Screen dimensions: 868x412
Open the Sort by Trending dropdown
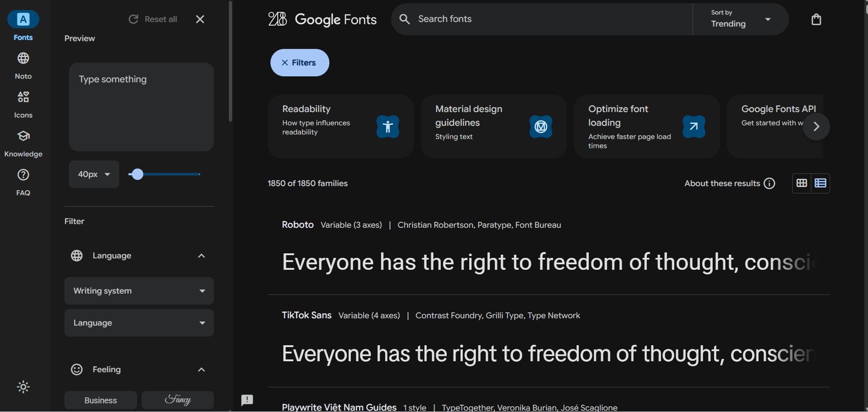tap(741, 19)
